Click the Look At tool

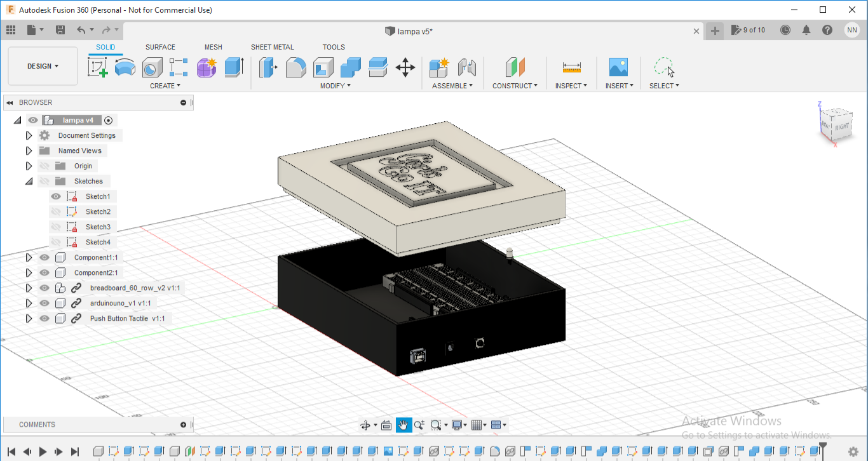(386, 425)
